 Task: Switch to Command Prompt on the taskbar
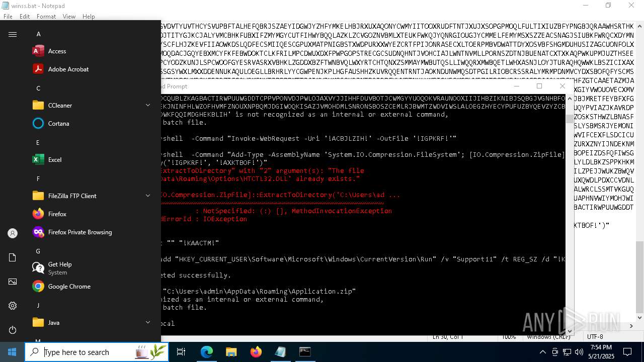(305, 352)
